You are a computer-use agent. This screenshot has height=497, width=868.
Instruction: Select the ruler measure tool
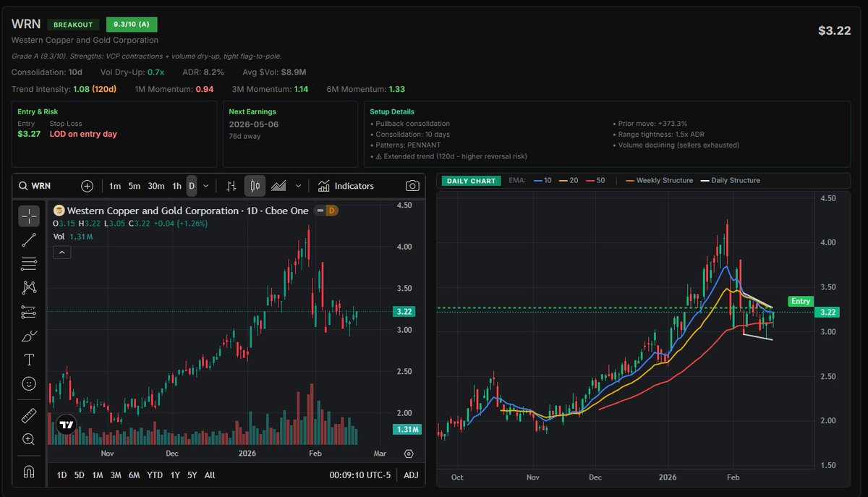click(x=29, y=415)
